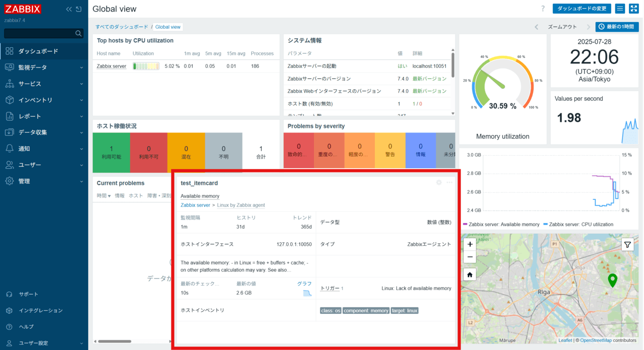The width and height of the screenshot is (644, 350).
Task: Click the 致命的 severity tile
Action: (x=298, y=150)
